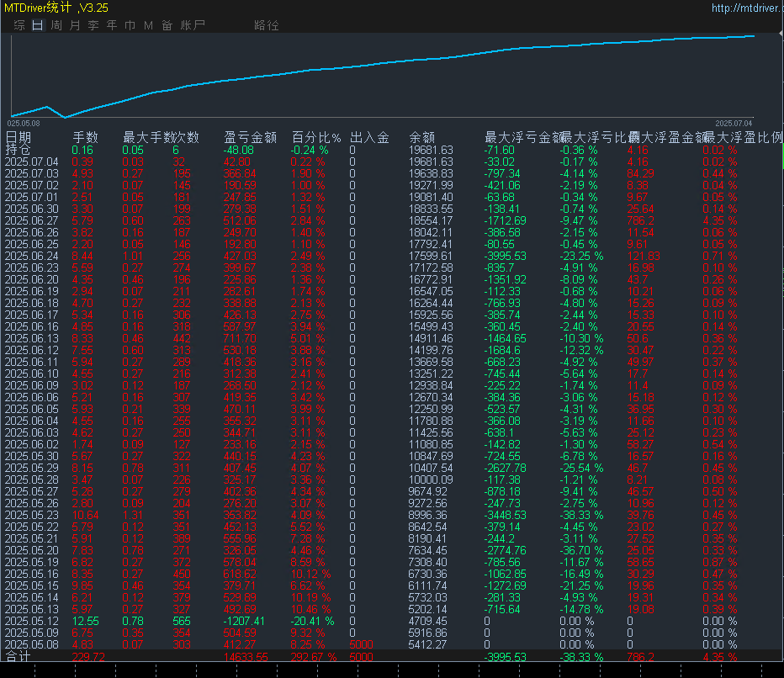This screenshot has height=678, width=784.
Task: Click the horizontal scrollbar at the bottom
Action: click(x=392, y=671)
